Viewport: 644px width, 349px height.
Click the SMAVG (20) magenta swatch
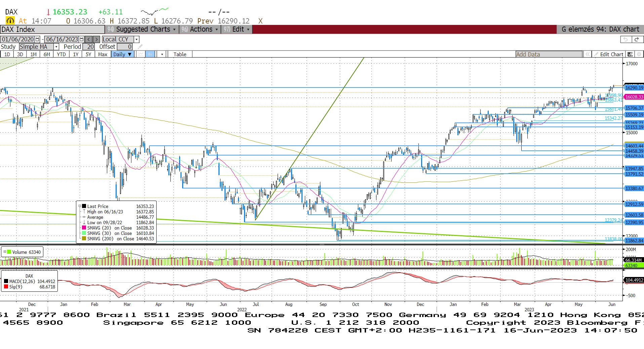[x=84, y=228]
